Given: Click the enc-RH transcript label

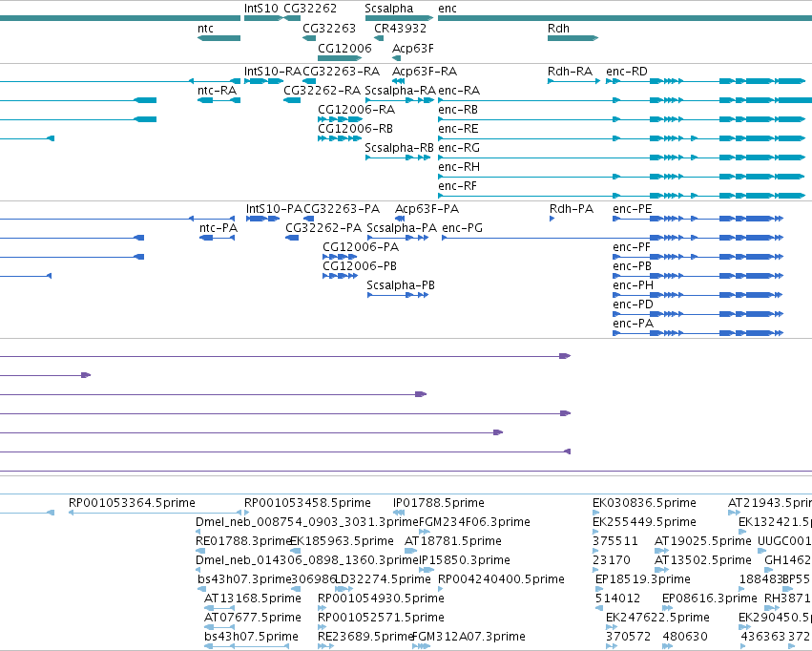Looking at the screenshot, I should tap(459, 167).
